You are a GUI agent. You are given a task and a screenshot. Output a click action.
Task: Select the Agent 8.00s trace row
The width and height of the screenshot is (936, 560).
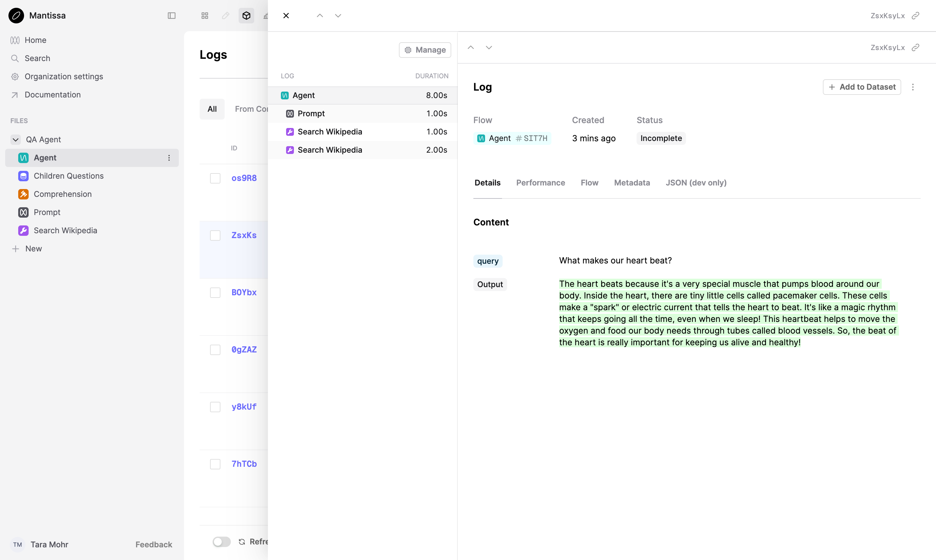(x=363, y=95)
